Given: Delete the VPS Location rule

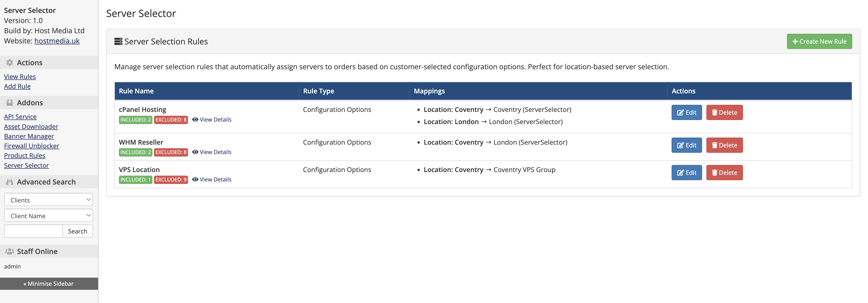Looking at the screenshot, I should point(724,173).
